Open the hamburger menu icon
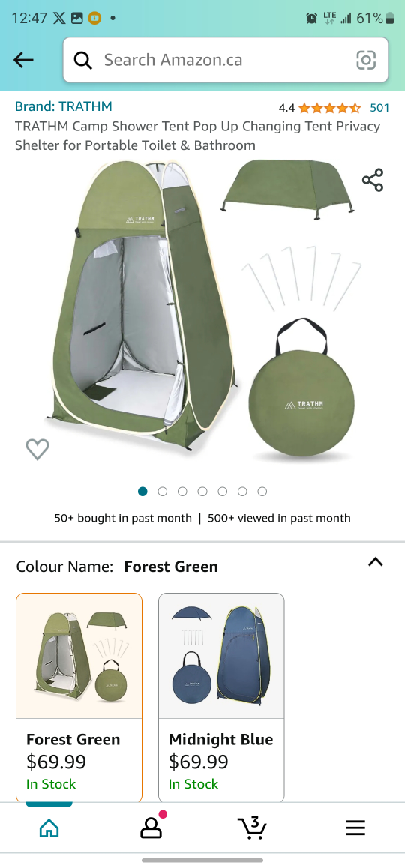The image size is (405, 868). 355,828
